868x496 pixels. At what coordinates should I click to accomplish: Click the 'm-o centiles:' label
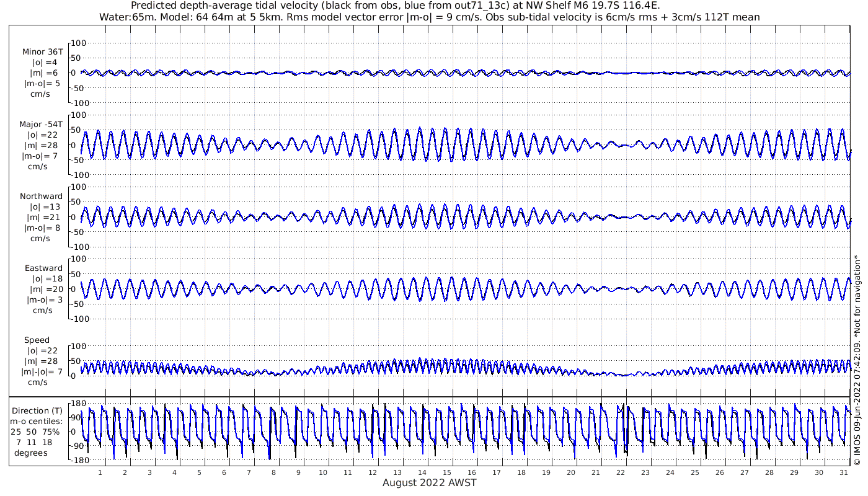pyautogui.click(x=38, y=422)
